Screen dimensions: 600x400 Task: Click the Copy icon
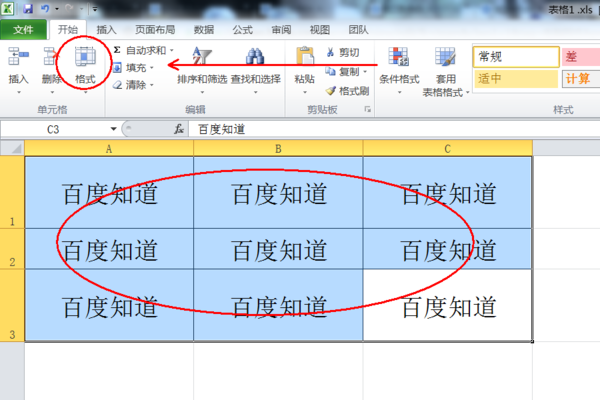point(330,71)
